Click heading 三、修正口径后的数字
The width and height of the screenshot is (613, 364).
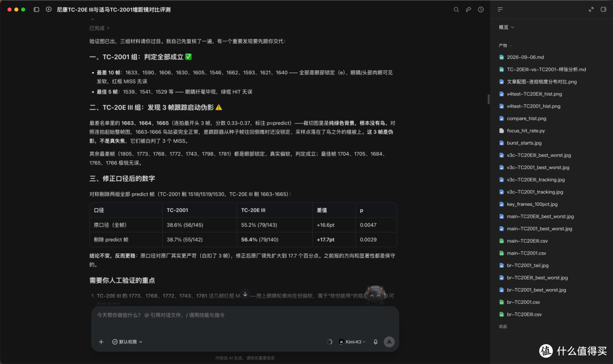[x=122, y=179]
